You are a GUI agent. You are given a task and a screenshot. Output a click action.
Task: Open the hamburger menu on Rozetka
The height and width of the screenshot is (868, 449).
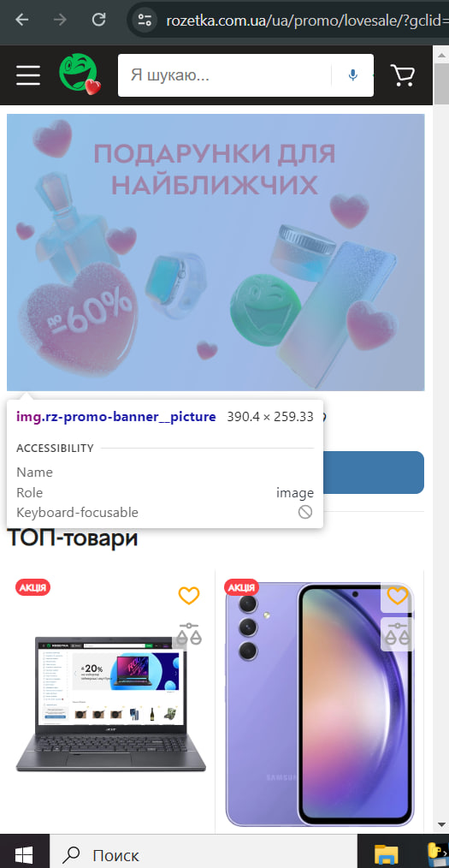(28, 75)
